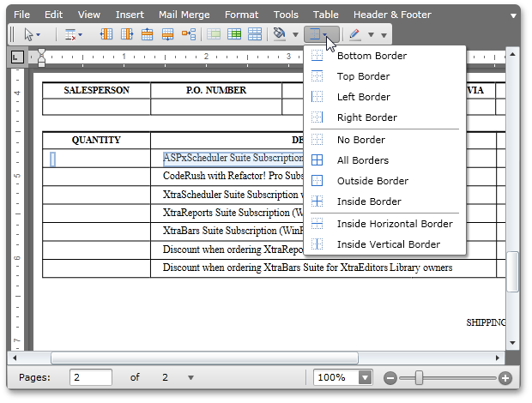Click the merge cells icon

214,34
